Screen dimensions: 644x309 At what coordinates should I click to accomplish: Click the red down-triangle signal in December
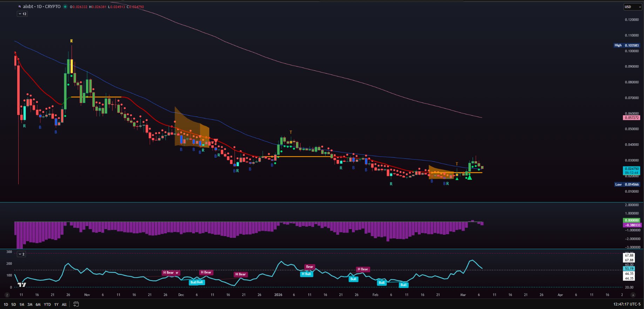[216, 141]
